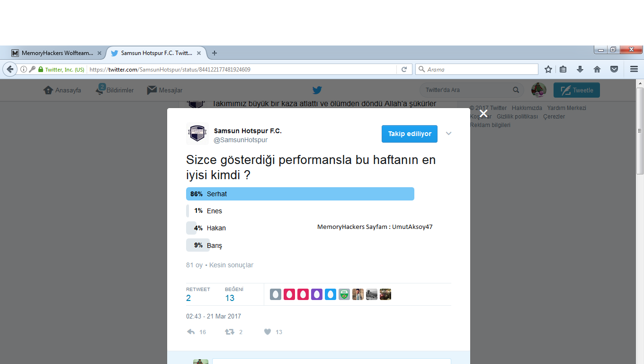Click the Samsun Hotspur F.C. name link

pyautogui.click(x=248, y=131)
